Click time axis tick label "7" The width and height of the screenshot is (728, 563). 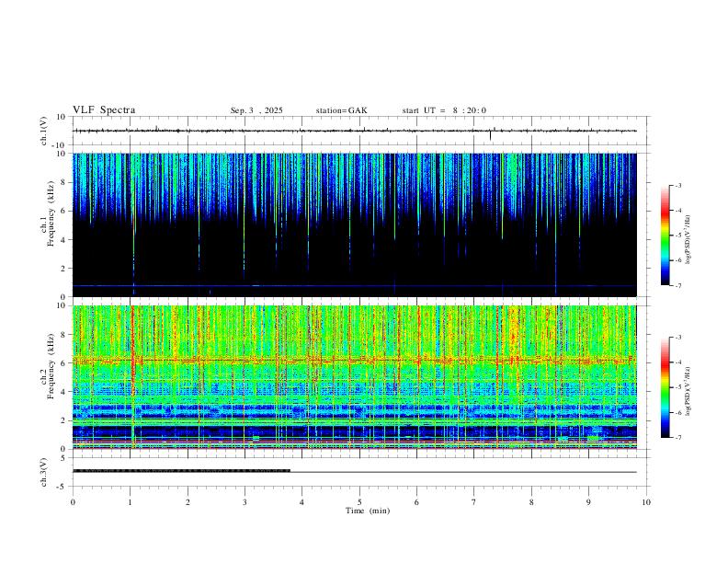tap(474, 502)
